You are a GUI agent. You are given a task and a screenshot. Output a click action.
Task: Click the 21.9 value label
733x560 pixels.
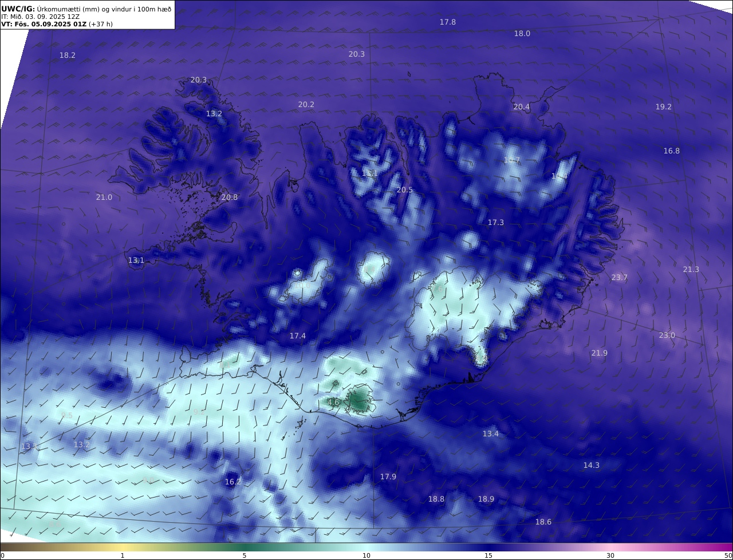coord(600,353)
